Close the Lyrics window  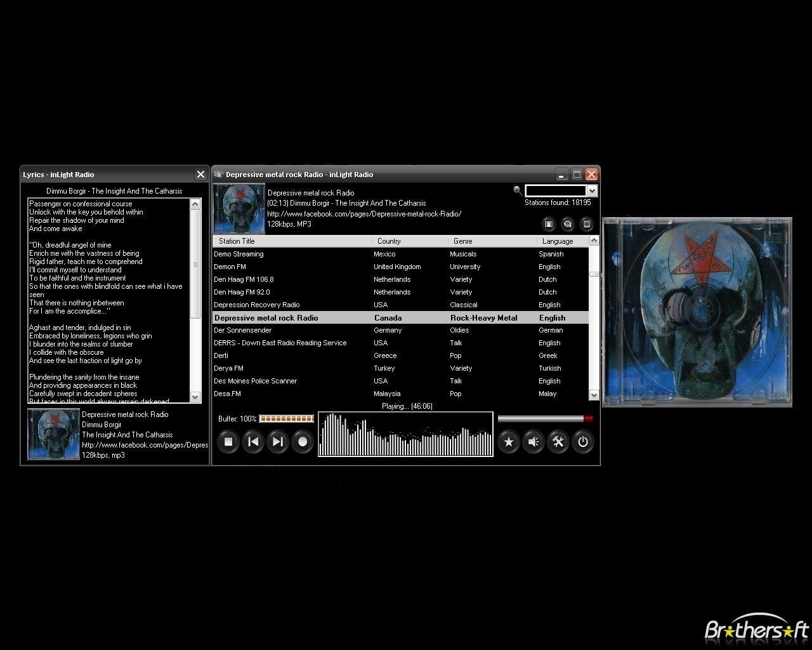200,175
